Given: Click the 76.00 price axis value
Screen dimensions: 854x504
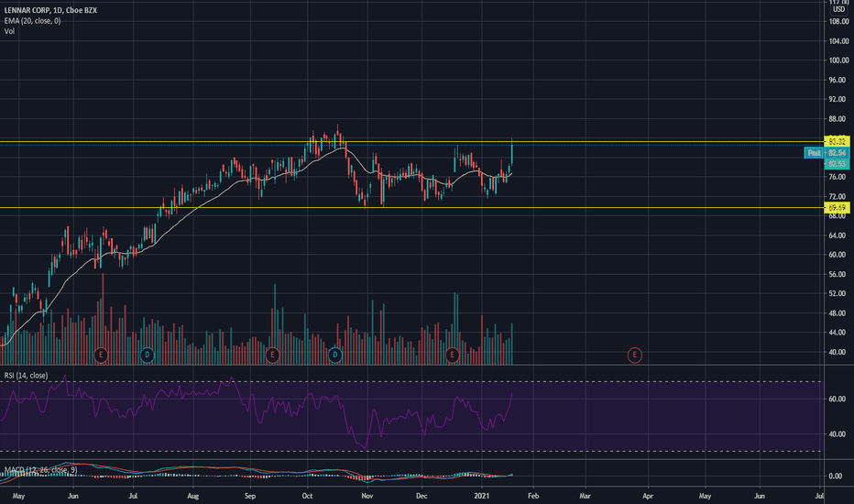Looking at the screenshot, I should click(x=838, y=177).
